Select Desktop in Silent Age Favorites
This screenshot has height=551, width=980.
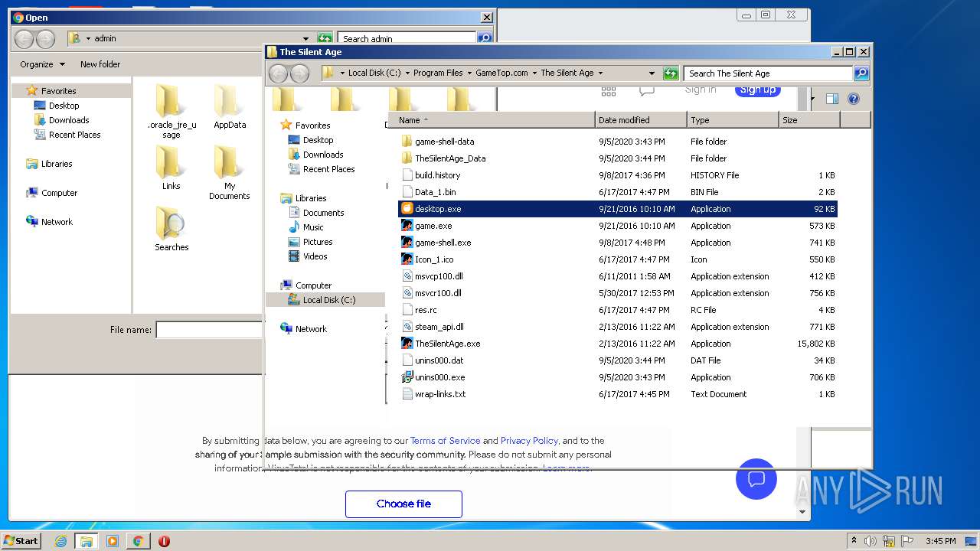(x=311, y=140)
